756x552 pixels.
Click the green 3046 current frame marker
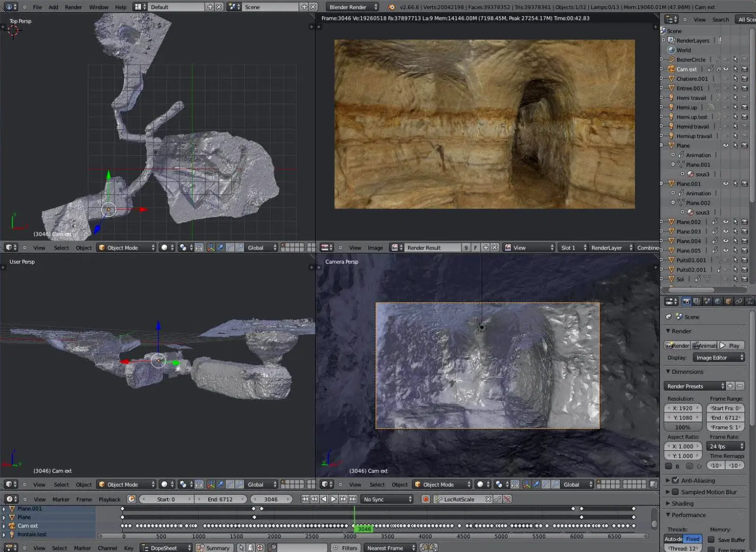point(364,529)
